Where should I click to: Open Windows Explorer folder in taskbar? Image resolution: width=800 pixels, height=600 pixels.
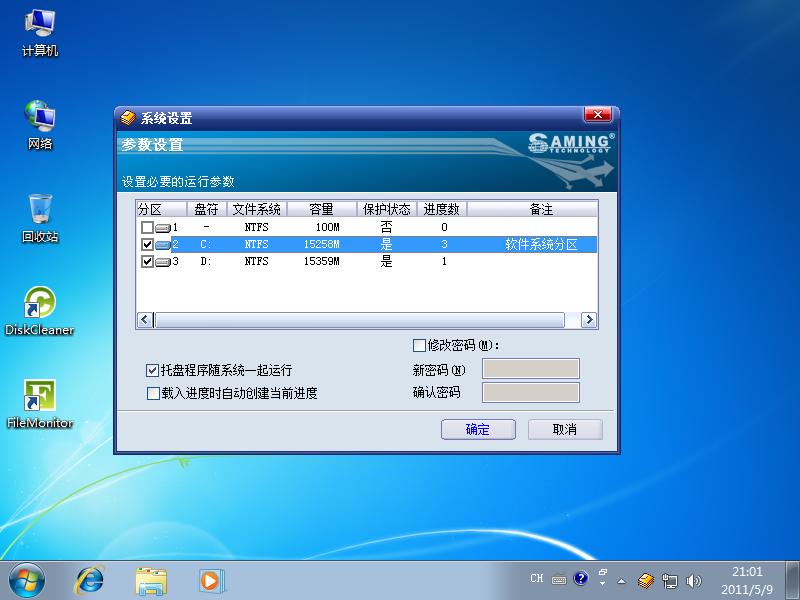(x=151, y=579)
